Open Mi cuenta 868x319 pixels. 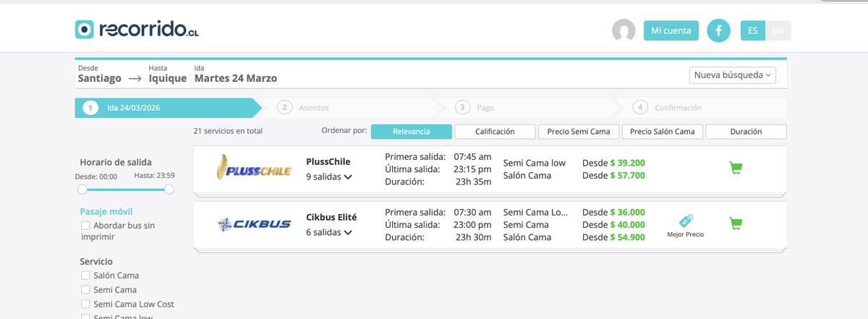pyautogui.click(x=671, y=30)
